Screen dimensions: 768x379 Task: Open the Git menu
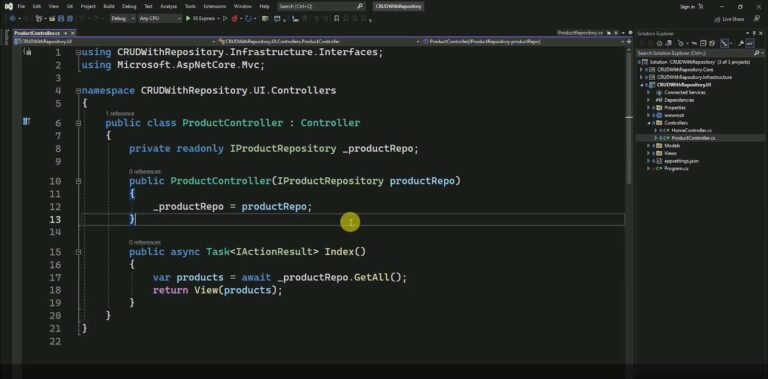70,7
